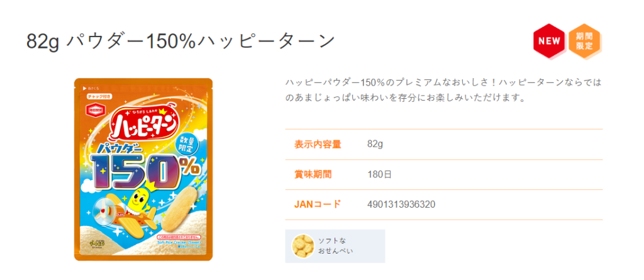Click the product title 82g パウダー150%ハッピーターン
Screen dimensions: 644x280
coord(180,42)
